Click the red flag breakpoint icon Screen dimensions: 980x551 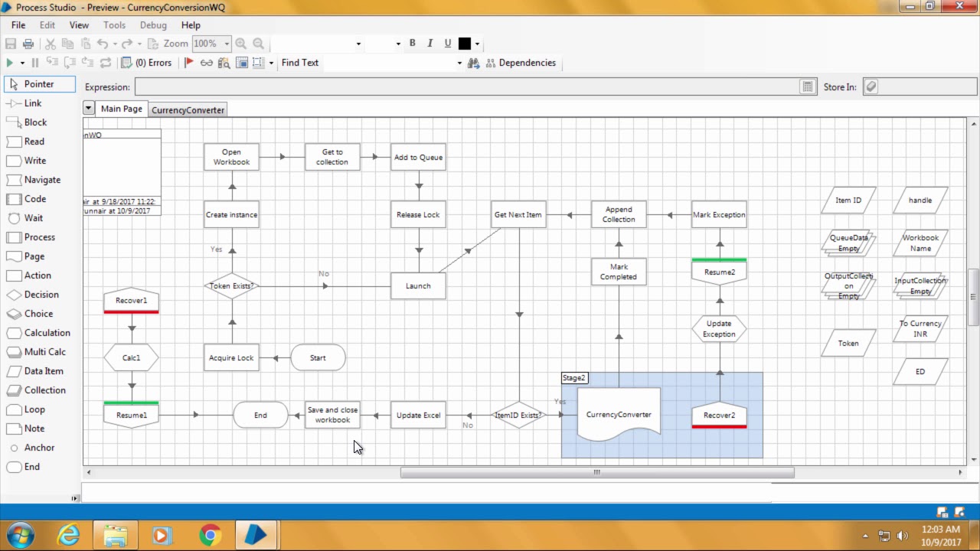189,63
